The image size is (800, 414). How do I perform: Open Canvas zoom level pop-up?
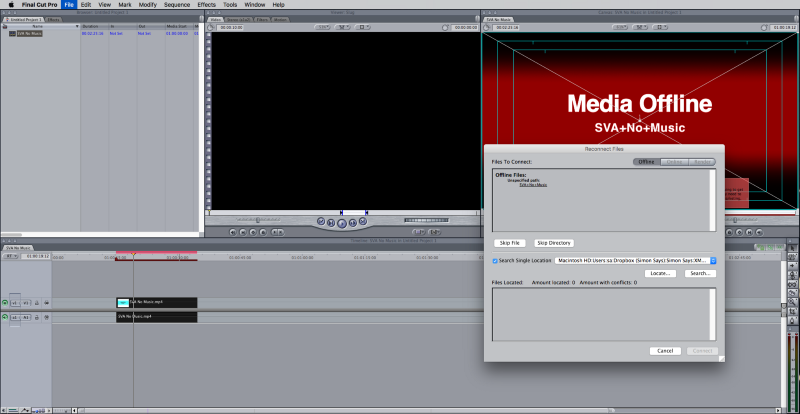click(x=620, y=27)
